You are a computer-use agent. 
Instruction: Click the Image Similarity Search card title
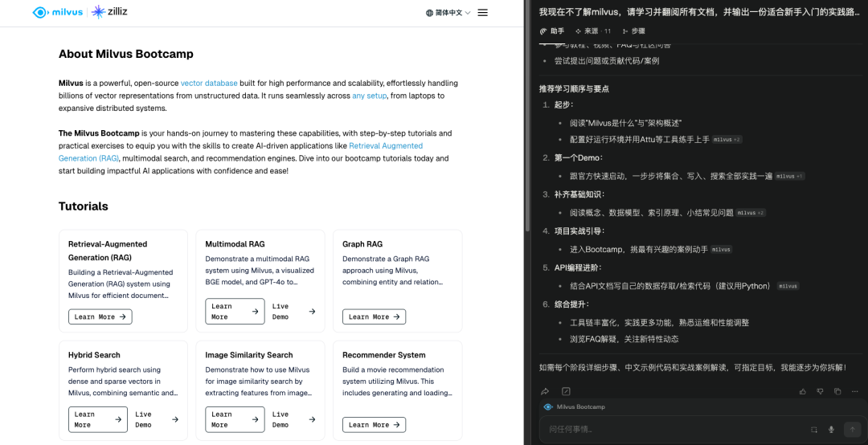click(x=248, y=355)
